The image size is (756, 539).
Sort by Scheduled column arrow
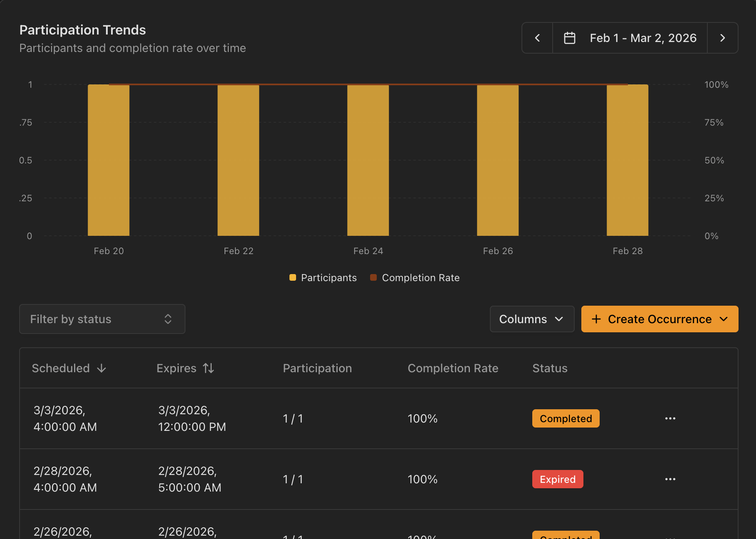pyautogui.click(x=101, y=368)
